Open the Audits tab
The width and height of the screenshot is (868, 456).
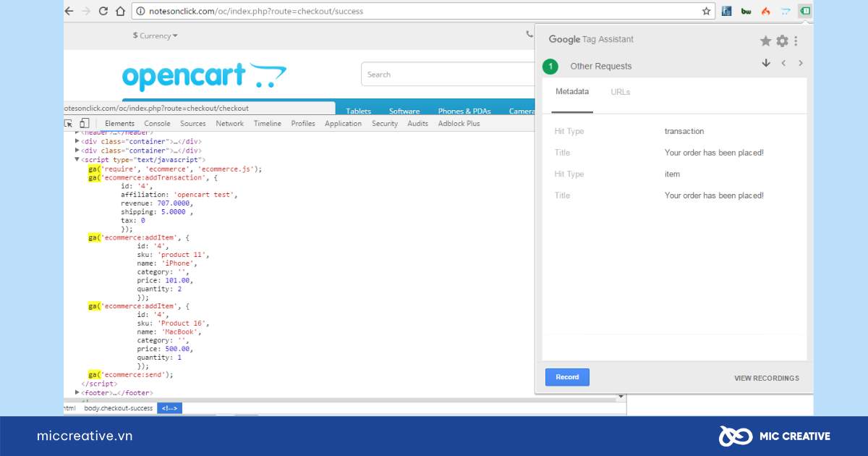[x=417, y=124]
